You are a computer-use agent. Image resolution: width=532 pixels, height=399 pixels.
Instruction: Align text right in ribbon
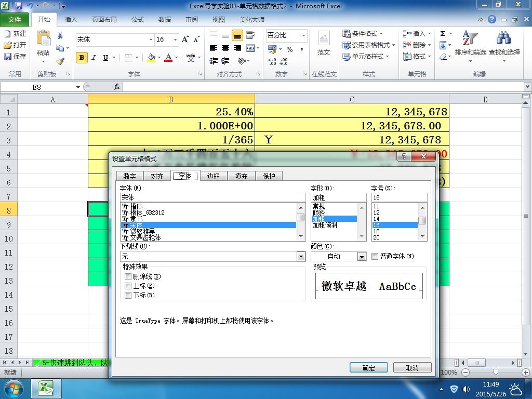(237, 48)
